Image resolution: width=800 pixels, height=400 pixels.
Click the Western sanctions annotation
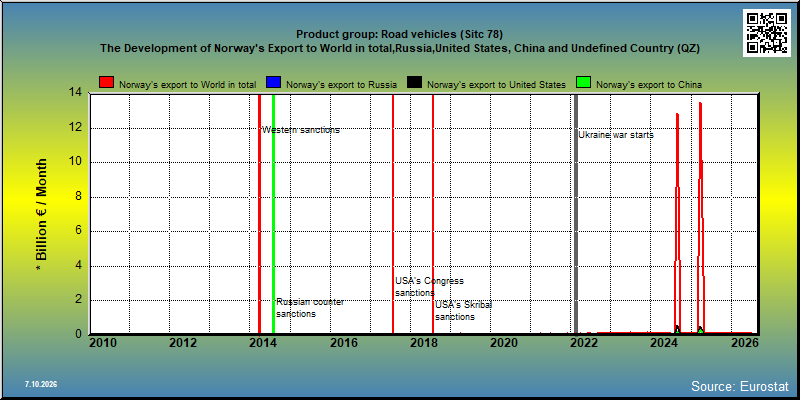click(x=301, y=130)
